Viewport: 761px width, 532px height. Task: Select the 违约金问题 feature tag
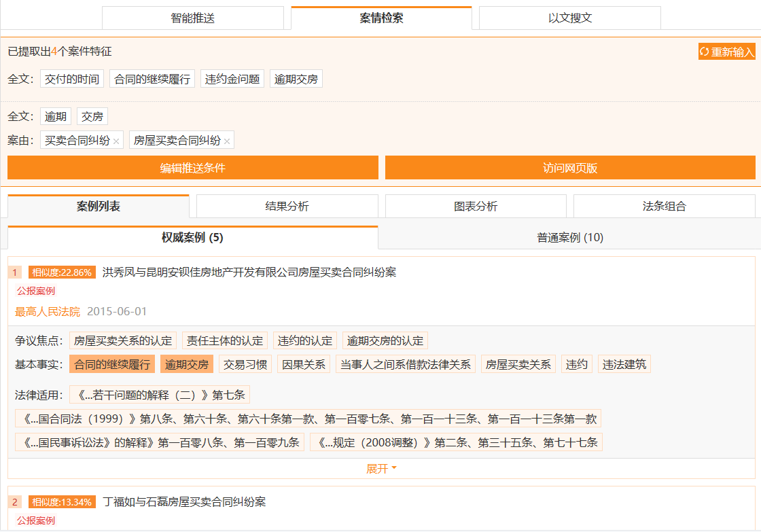tap(232, 79)
